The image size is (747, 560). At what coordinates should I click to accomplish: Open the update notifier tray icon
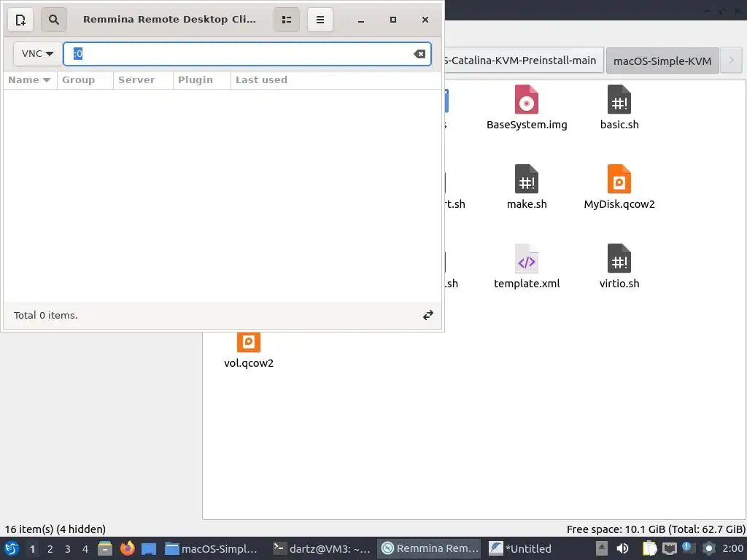[689, 548]
